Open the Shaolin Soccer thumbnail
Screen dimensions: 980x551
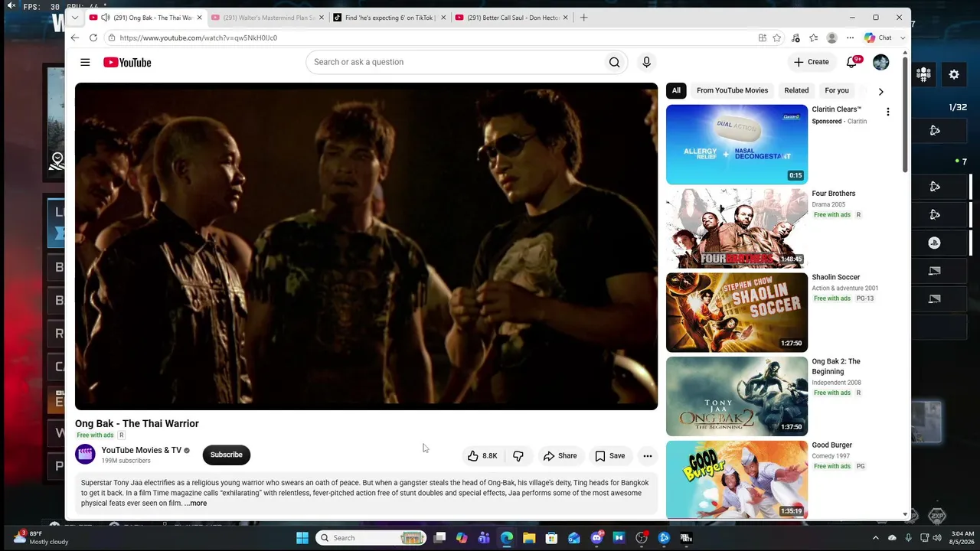(x=737, y=312)
